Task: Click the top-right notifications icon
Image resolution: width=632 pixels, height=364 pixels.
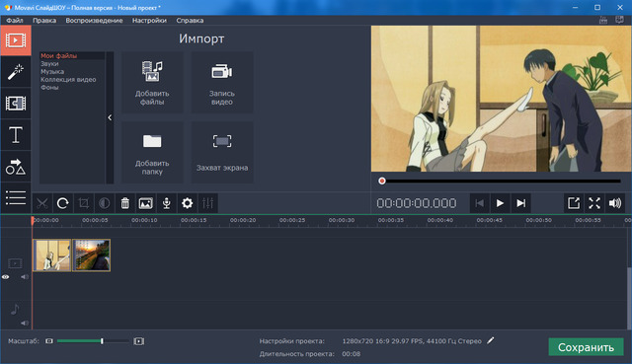Action: tap(619, 20)
